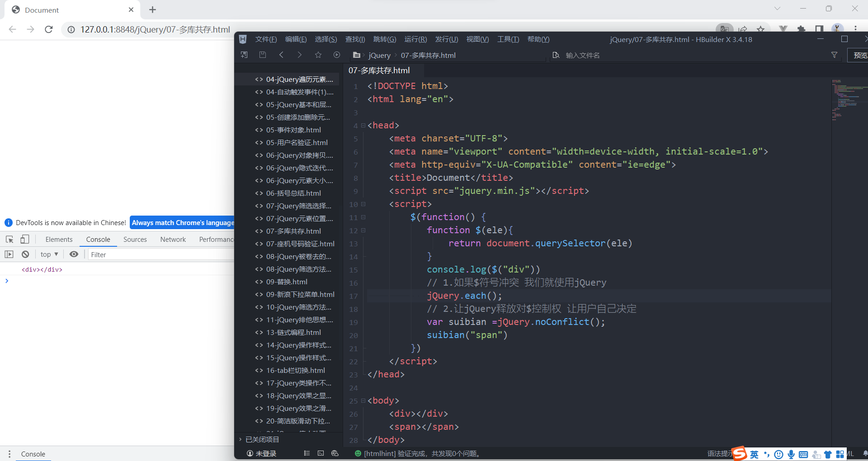Click 未登录 to sign in to HBuilder

[x=266, y=454]
